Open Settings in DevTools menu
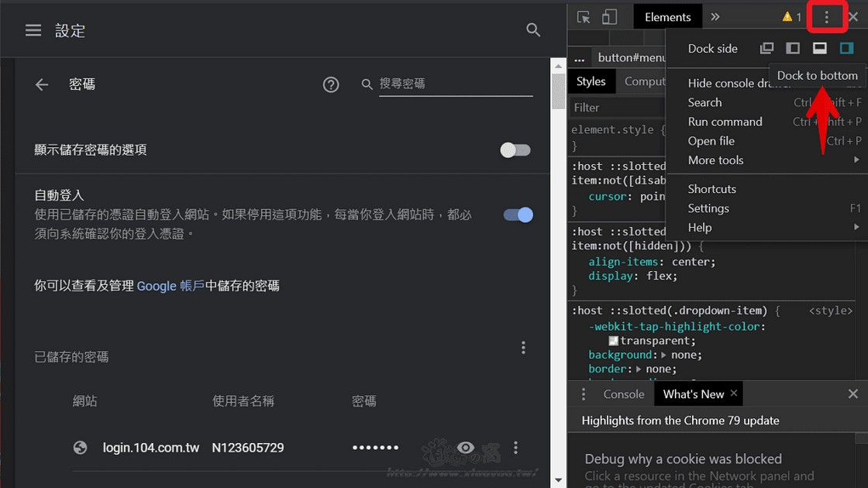 click(766, 208)
